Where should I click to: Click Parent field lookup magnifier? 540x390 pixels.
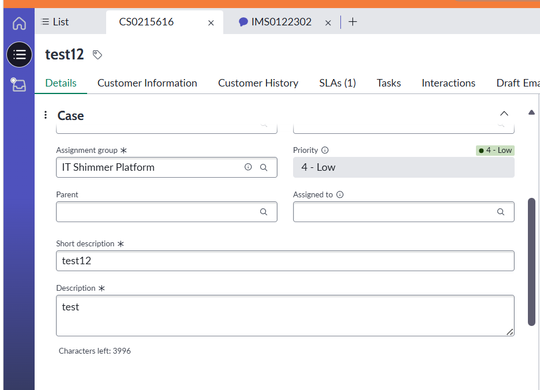click(x=263, y=212)
